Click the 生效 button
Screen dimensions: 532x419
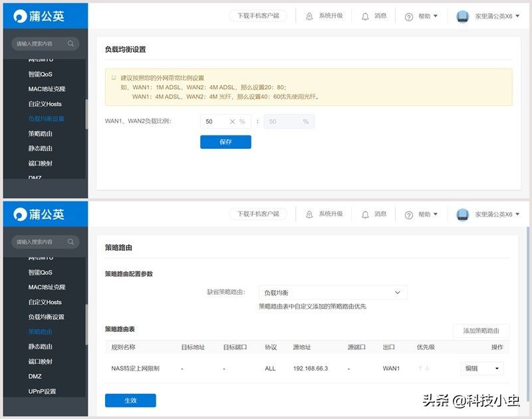coord(130,400)
